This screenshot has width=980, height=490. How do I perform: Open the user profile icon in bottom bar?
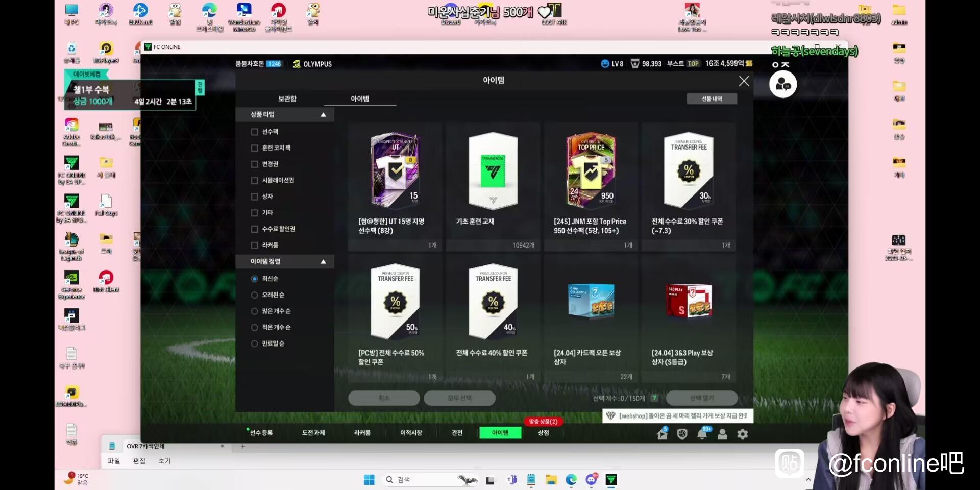(x=722, y=434)
